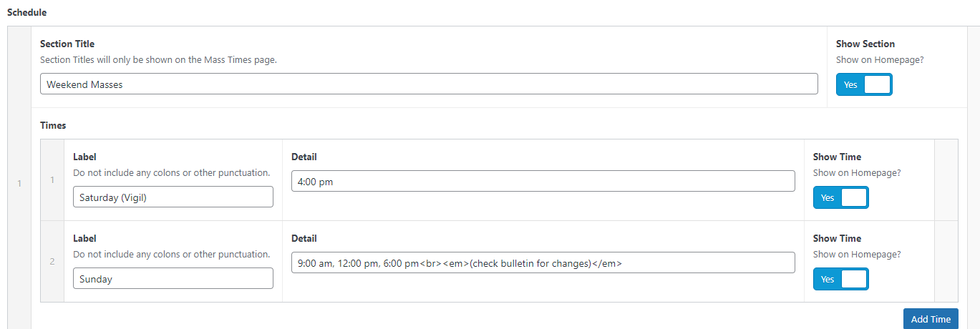Select row handle 2 in the Times table
The height and width of the screenshot is (329, 980).
coord(52,262)
